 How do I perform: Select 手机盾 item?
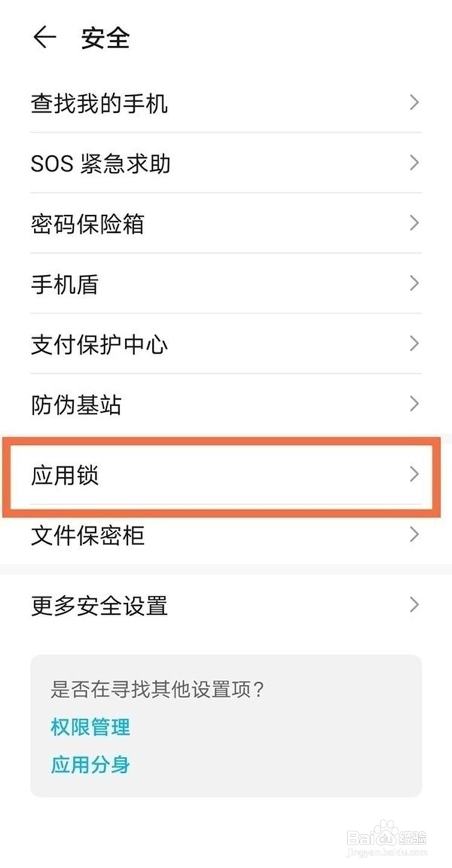(226, 284)
